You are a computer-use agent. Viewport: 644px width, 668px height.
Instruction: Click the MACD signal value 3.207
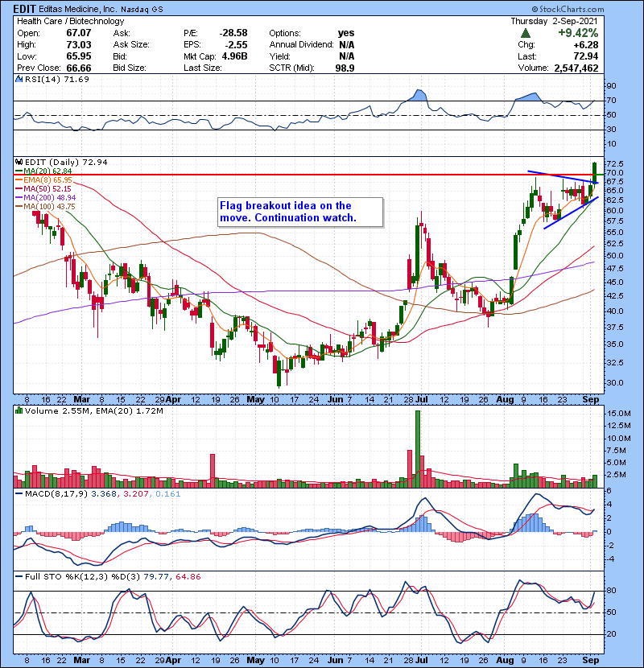point(135,494)
